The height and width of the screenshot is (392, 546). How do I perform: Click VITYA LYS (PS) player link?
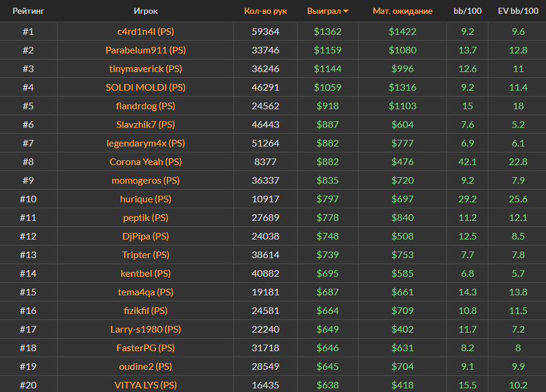[x=145, y=385]
